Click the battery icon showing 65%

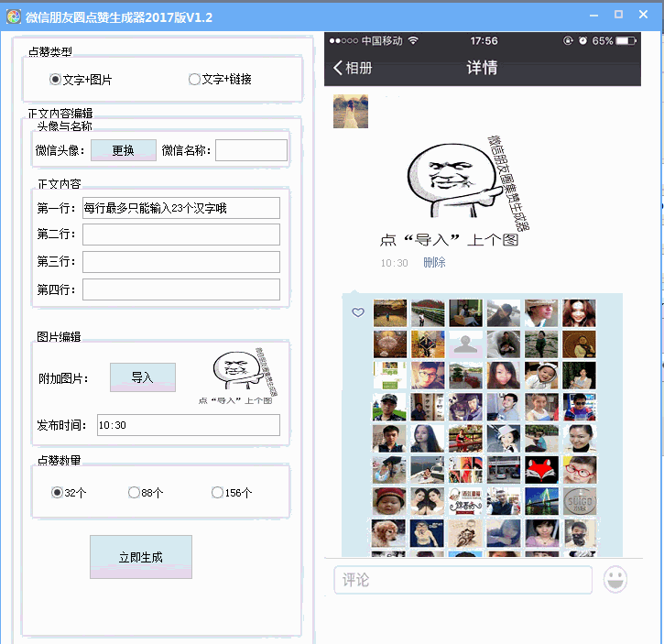tap(626, 40)
